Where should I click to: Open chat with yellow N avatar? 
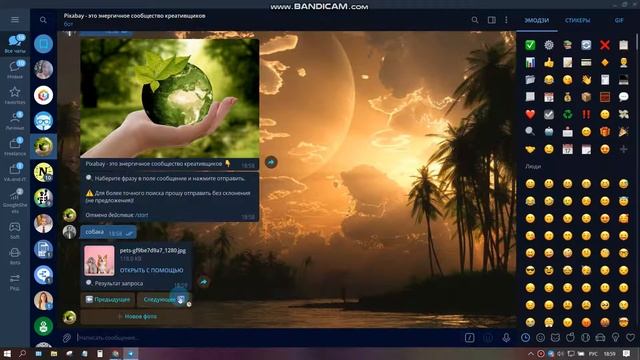tap(43, 172)
